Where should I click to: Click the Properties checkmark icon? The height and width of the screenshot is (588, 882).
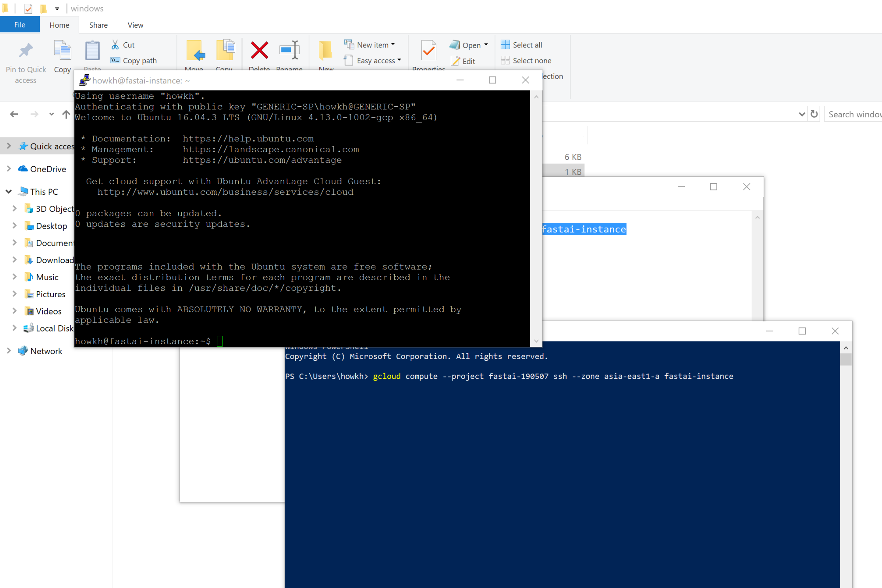click(x=428, y=51)
